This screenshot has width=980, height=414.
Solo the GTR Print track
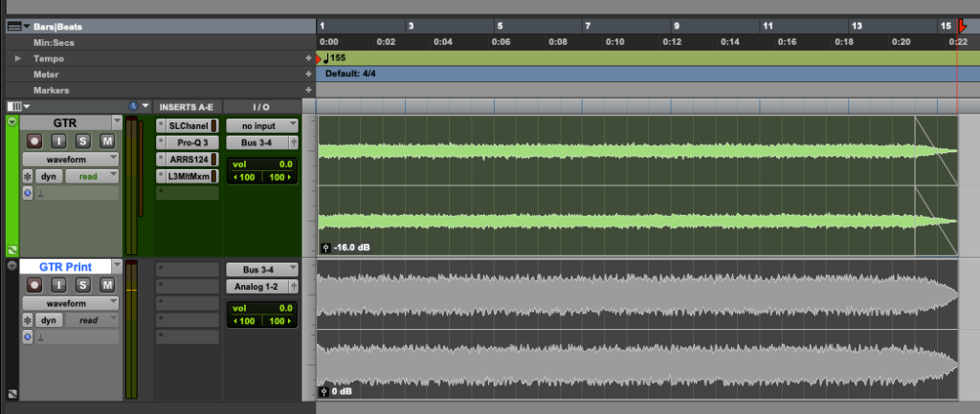click(83, 285)
